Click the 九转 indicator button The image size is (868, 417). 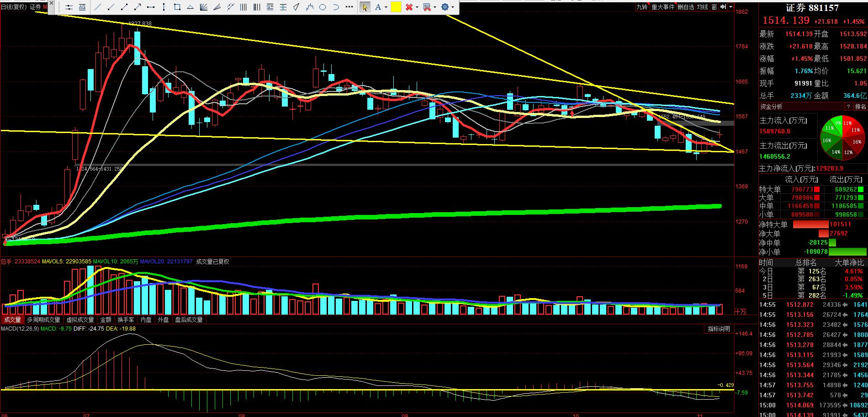click(642, 7)
